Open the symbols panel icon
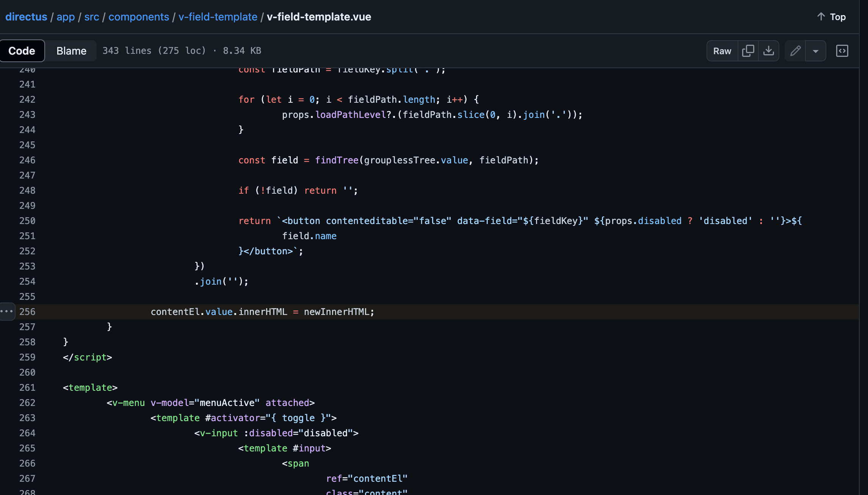868x495 pixels. pos(842,51)
